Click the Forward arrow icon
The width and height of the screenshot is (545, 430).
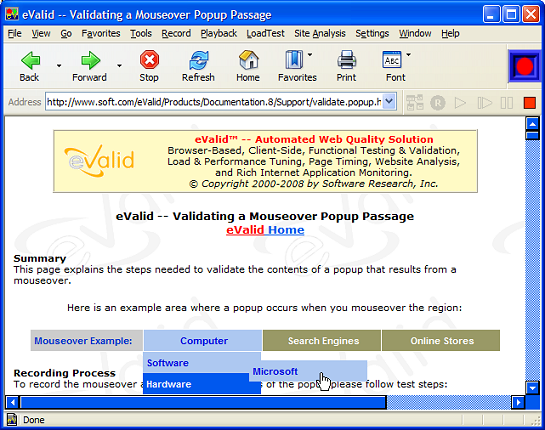(90, 60)
